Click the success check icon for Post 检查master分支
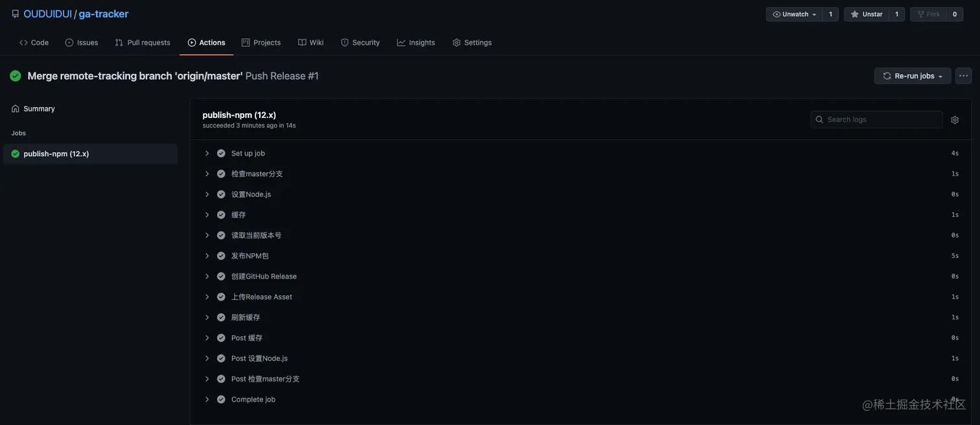 point(221,379)
